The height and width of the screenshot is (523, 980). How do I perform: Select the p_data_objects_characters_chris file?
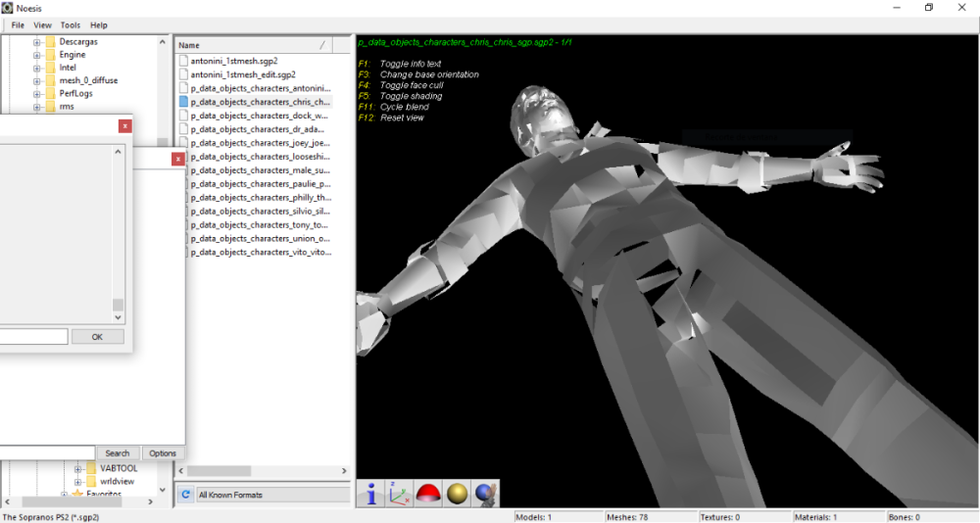261,101
